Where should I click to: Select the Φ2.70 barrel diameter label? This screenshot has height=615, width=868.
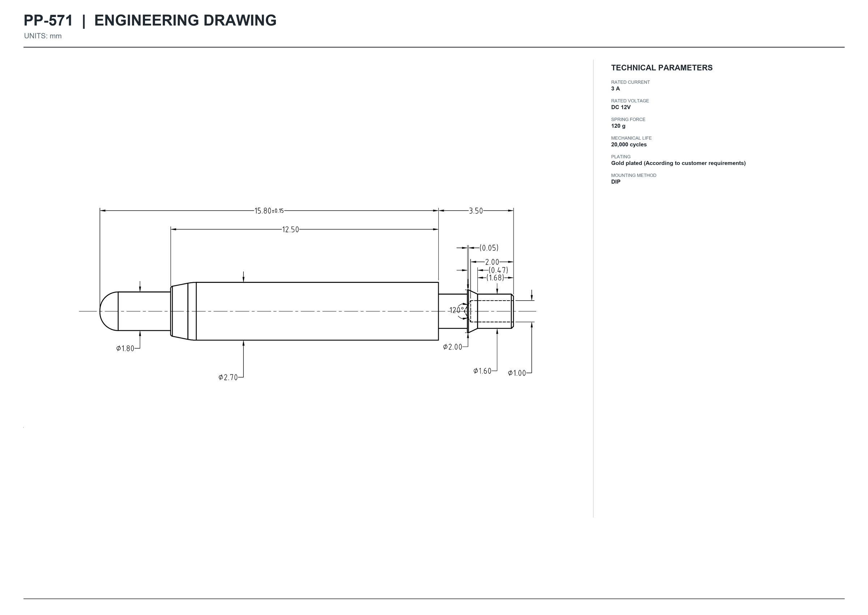click(228, 378)
